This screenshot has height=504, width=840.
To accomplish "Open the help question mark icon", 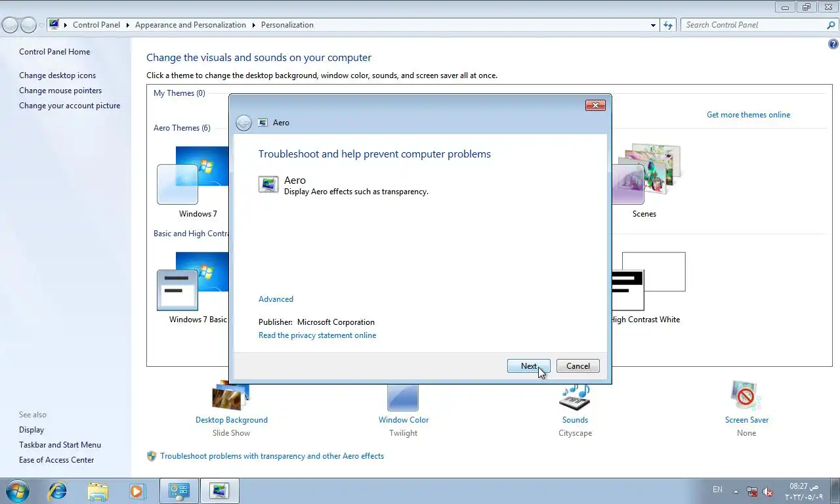I will click(833, 45).
